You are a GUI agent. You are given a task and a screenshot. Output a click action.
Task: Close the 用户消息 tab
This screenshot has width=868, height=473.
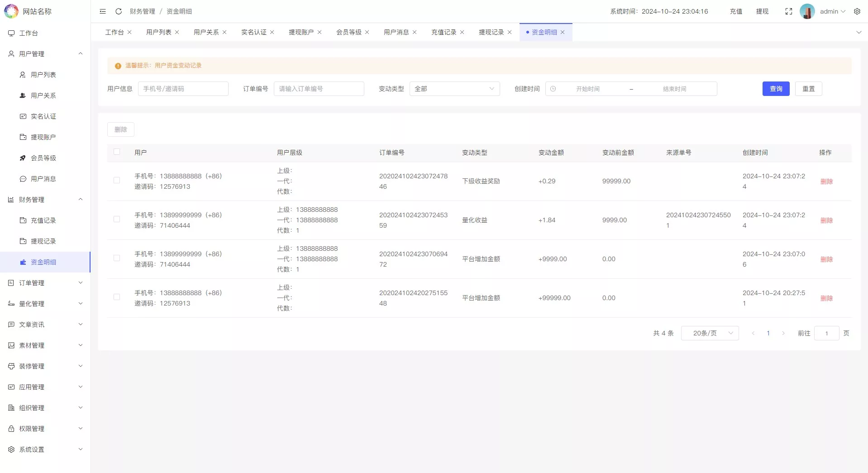(x=415, y=32)
